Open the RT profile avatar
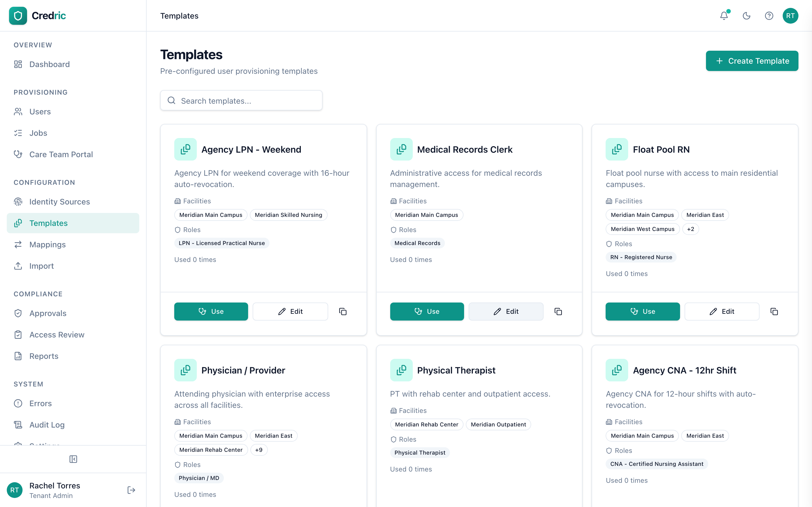 (791, 15)
